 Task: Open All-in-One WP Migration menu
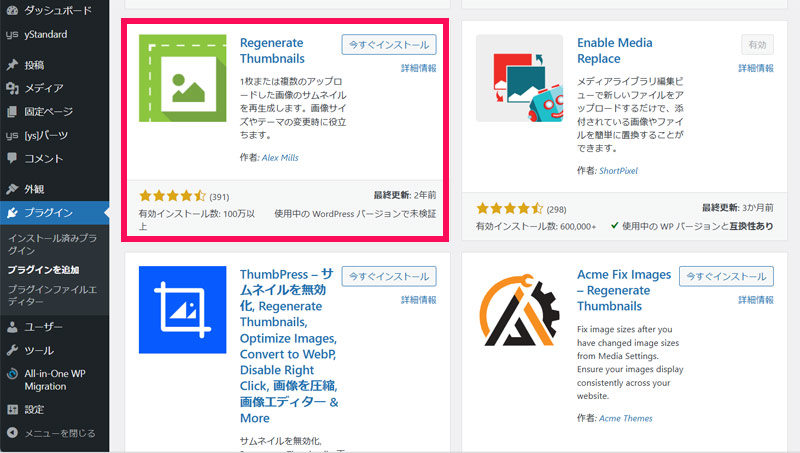[55, 380]
